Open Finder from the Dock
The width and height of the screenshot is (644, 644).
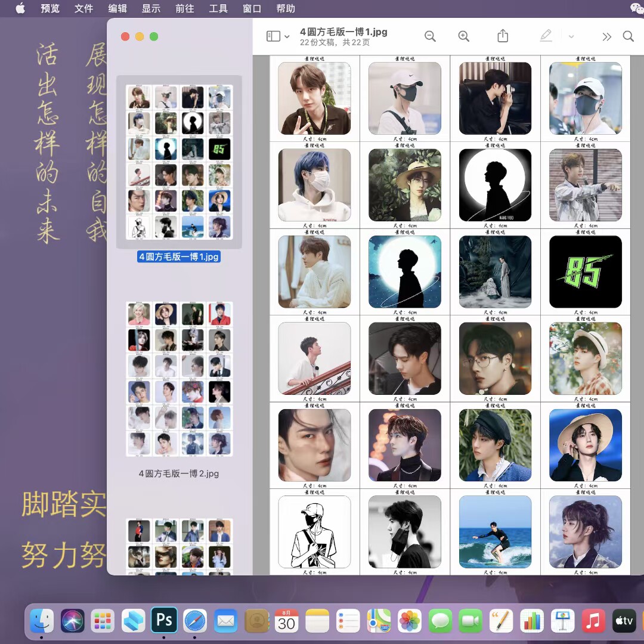click(42, 621)
